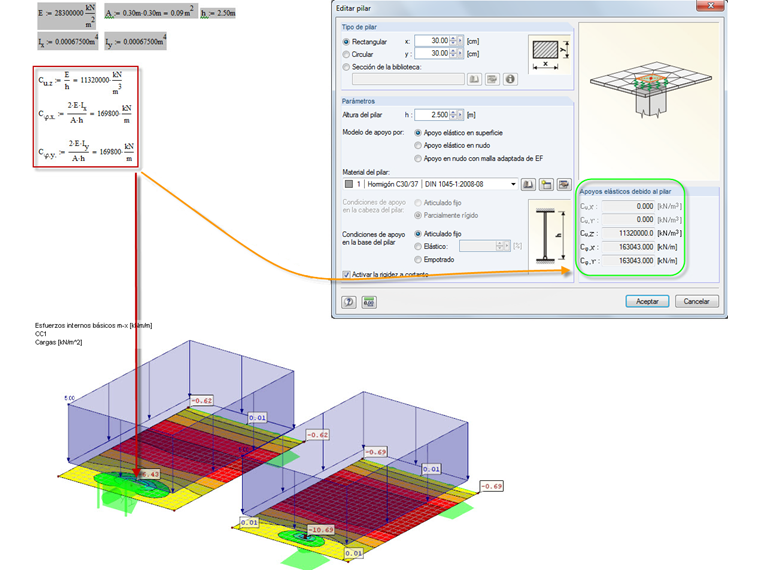Open material library book icon
The image size is (760, 570).
click(528, 184)
